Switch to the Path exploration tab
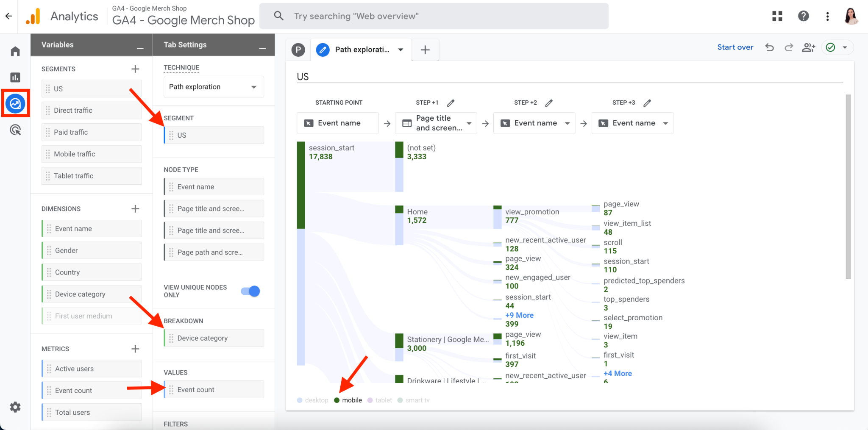Viewport: 868px width, 430px height. (x=361, y=50)
